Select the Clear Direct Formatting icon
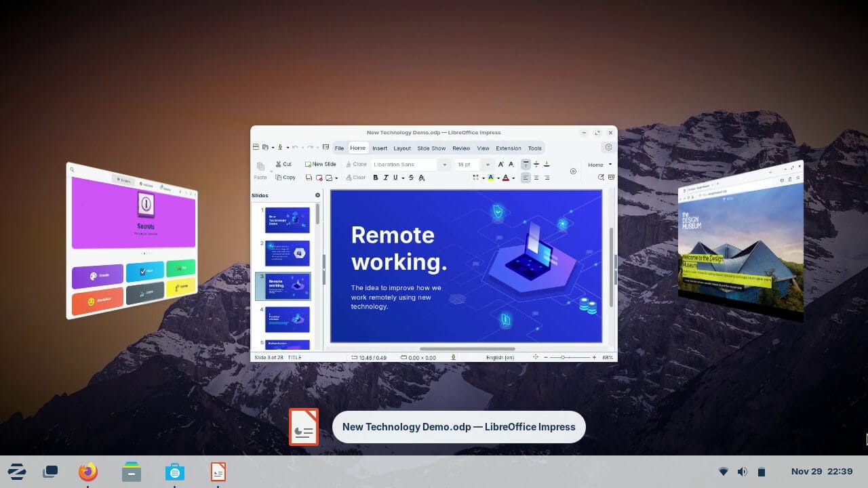 click(x=355, y=177)
